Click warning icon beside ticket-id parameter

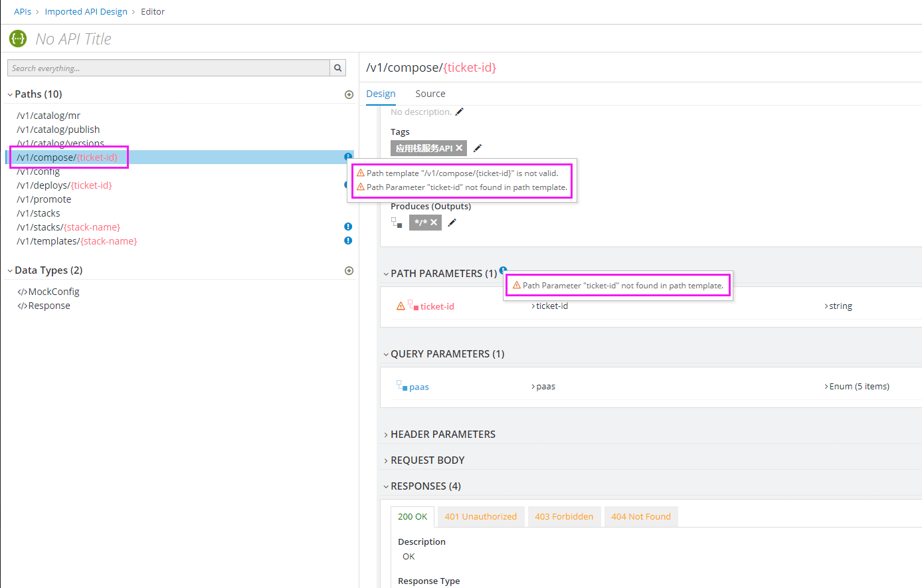point(401,306)
